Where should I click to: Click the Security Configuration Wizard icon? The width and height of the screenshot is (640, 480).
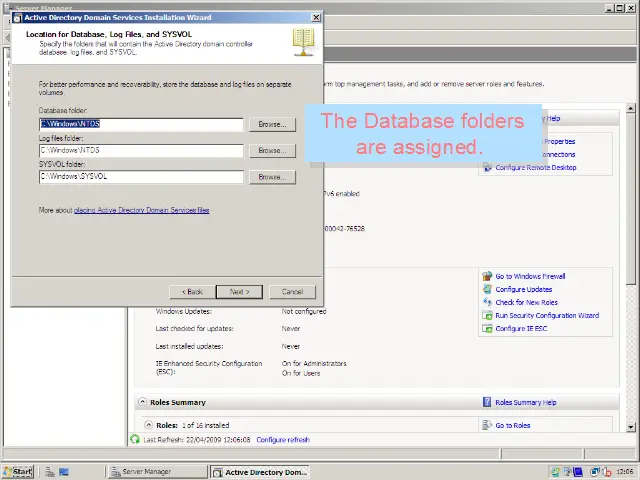point(487,315)
